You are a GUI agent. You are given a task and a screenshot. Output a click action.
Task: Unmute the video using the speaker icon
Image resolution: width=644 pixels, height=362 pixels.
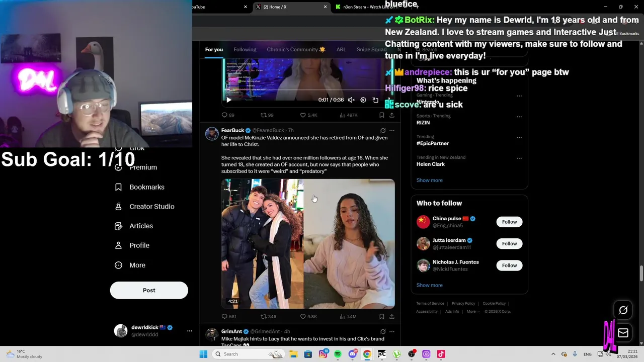point(351,100)
